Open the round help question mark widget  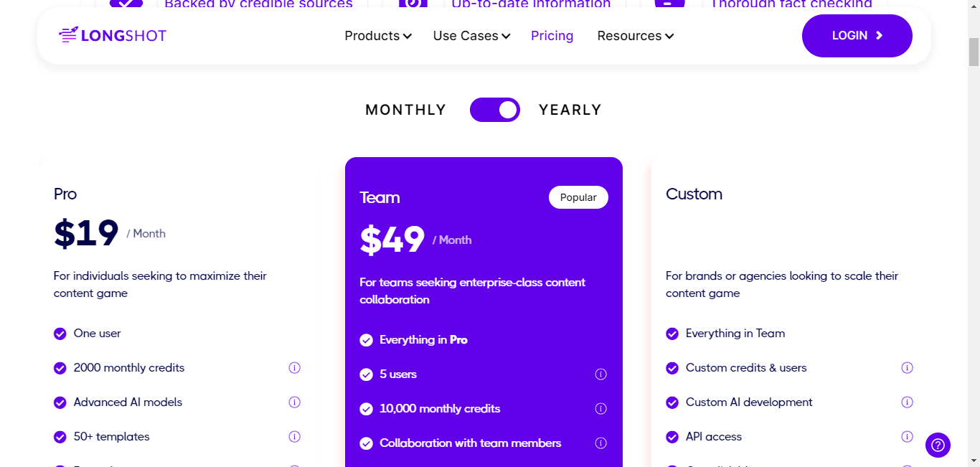pos(938,445)
